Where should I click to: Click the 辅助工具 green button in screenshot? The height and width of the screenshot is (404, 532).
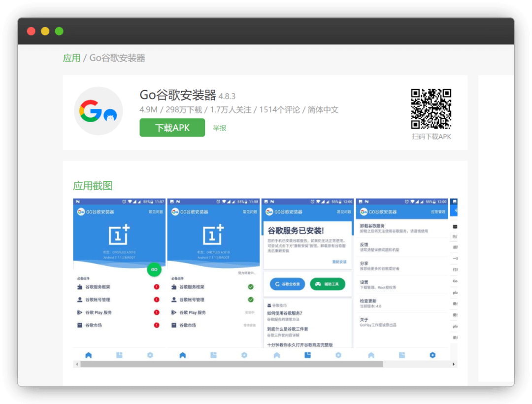(x=328, y=284)
